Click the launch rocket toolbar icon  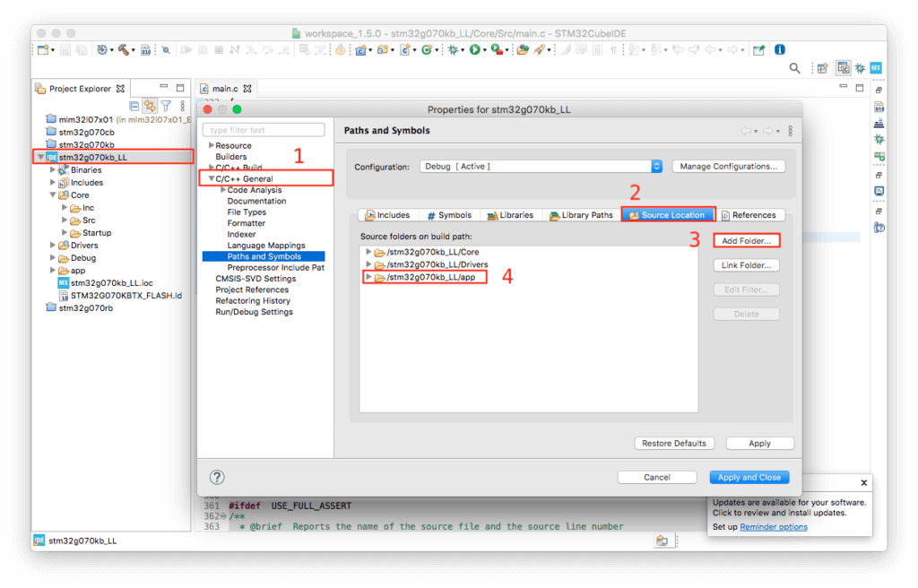(539, 50)
